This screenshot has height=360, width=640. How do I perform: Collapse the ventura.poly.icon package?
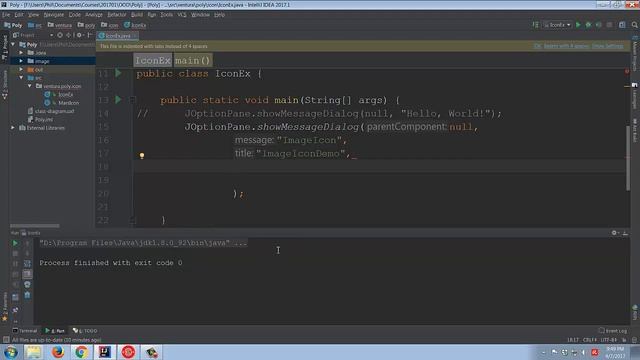30,86
